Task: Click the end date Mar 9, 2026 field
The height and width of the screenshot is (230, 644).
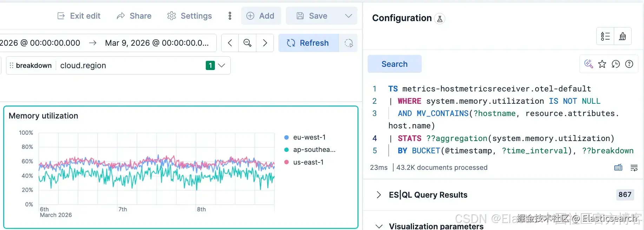Action: (x=157, y=43)
